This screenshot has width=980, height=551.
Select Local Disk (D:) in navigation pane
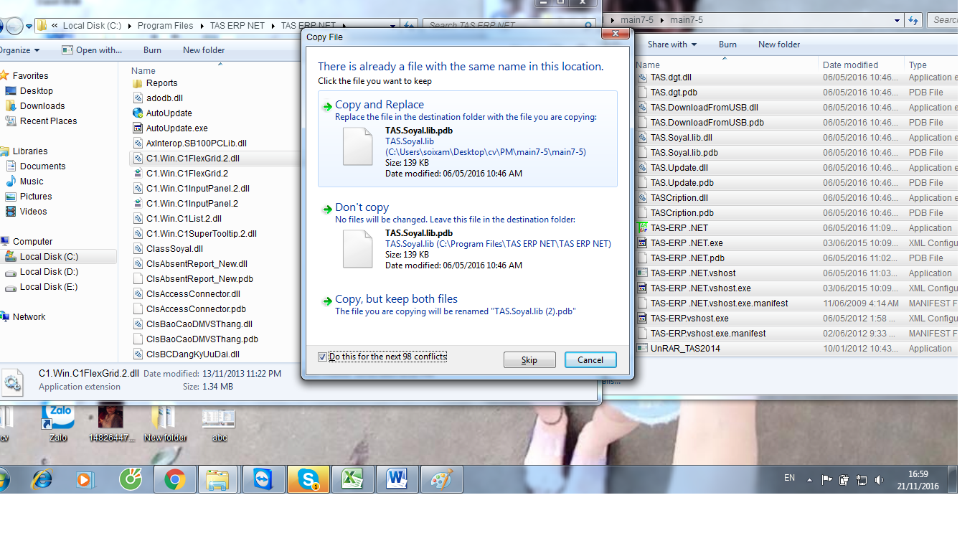(x=50, y=272)
